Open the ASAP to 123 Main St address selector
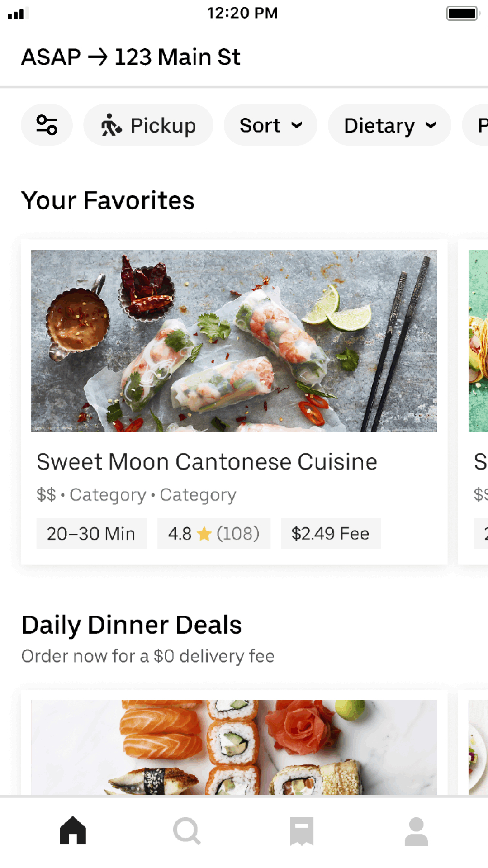The height and width of the screenshot is (868, 488). tap(131, 57)
